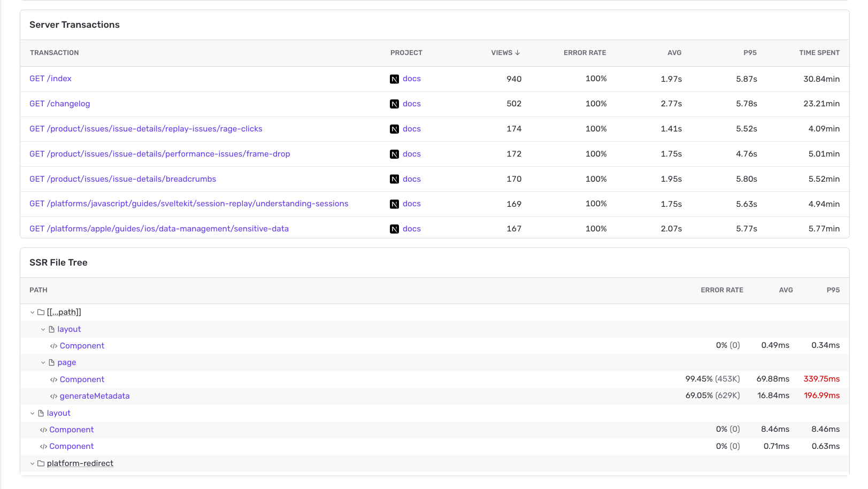Click code icon of 8.46ms Component
This screenshot has width=868, height=489.
point(43,430)
